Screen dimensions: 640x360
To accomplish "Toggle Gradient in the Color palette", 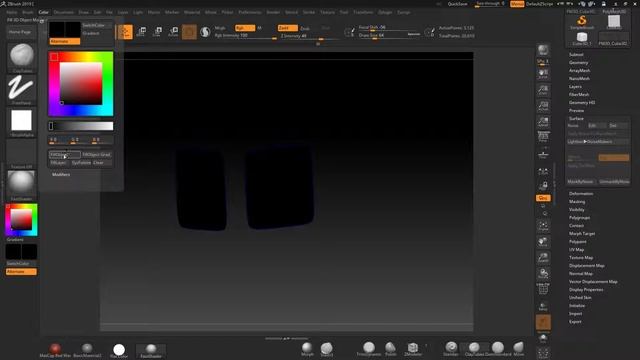I will click(x=91, y=33).
